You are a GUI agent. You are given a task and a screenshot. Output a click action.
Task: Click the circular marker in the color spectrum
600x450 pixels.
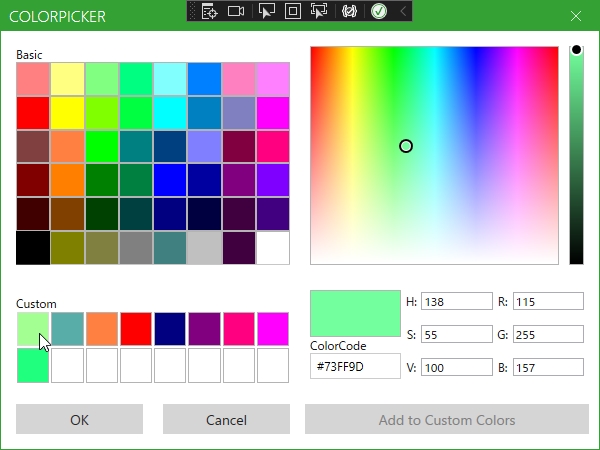coord(406,146)
